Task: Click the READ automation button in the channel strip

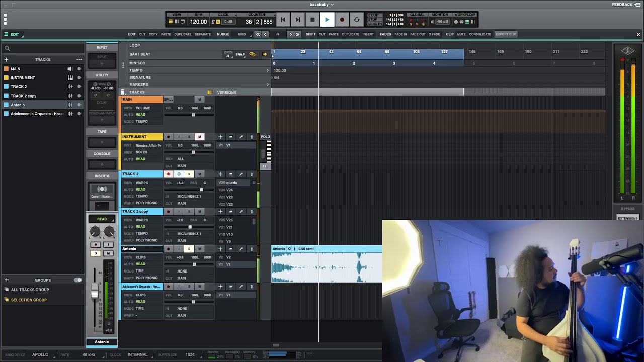Action: pos(102,219)
